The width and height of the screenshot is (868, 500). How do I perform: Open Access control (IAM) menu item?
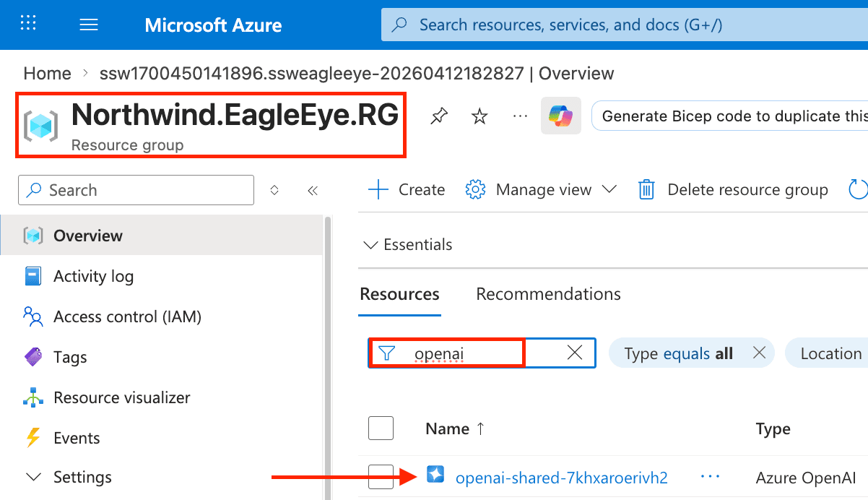(x=127, y=316)
